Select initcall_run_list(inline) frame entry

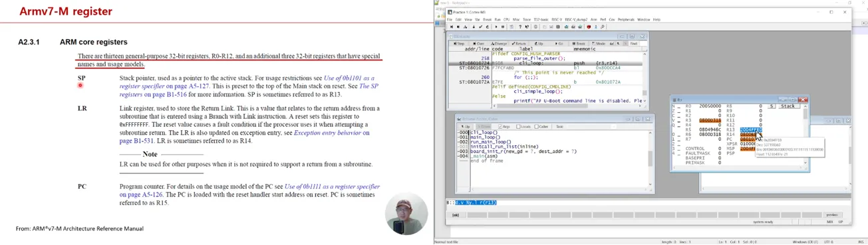(x=504, y=147)
